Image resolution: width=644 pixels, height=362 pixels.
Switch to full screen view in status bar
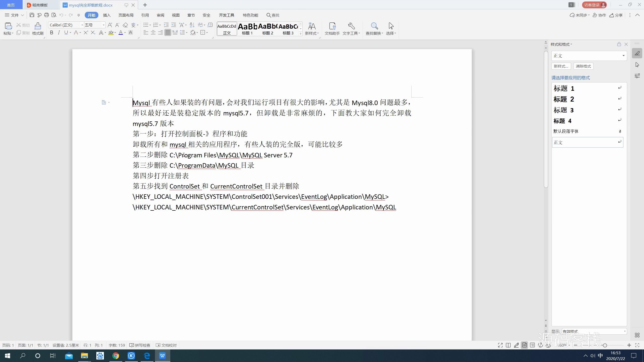[500, 345]
